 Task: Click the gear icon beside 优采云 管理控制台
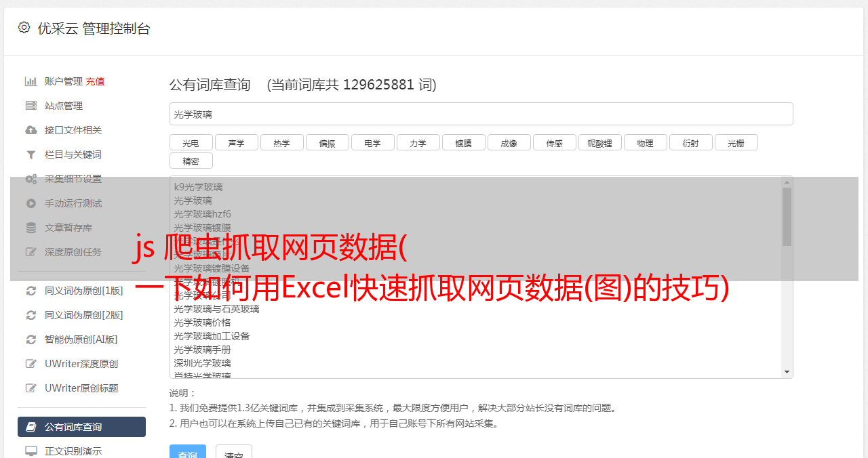point(24,28)
